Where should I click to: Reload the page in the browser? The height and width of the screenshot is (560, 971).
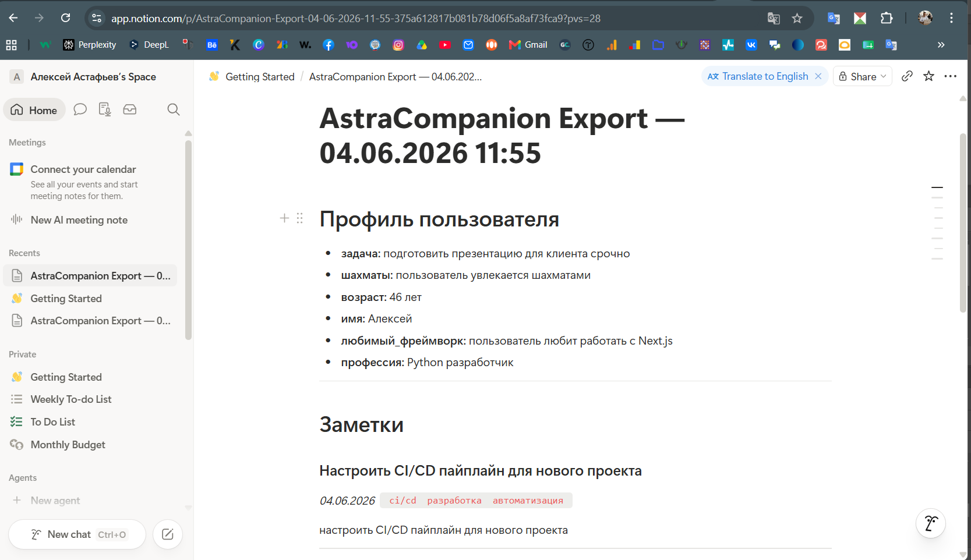click(66, 18)
